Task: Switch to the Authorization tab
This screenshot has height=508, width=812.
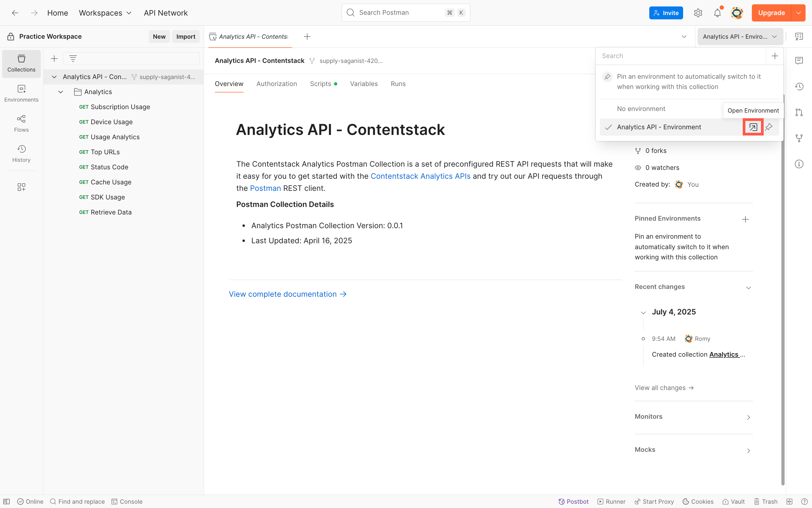Action: click(277, 84)
